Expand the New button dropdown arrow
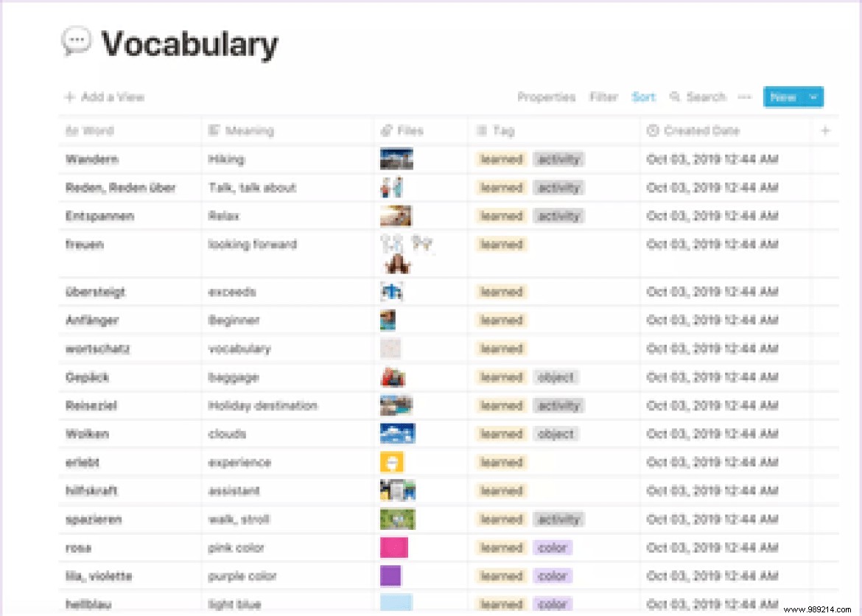The image size is (862, 616). coord(813,97)
